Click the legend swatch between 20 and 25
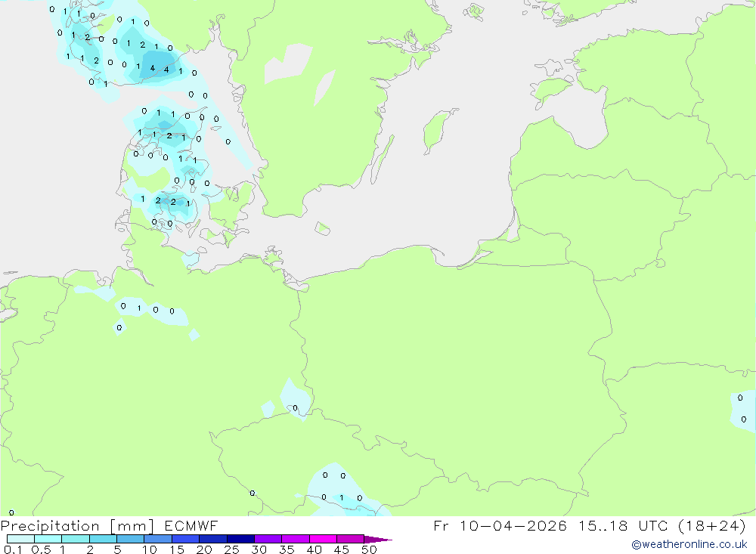 (x=213, y=539)
